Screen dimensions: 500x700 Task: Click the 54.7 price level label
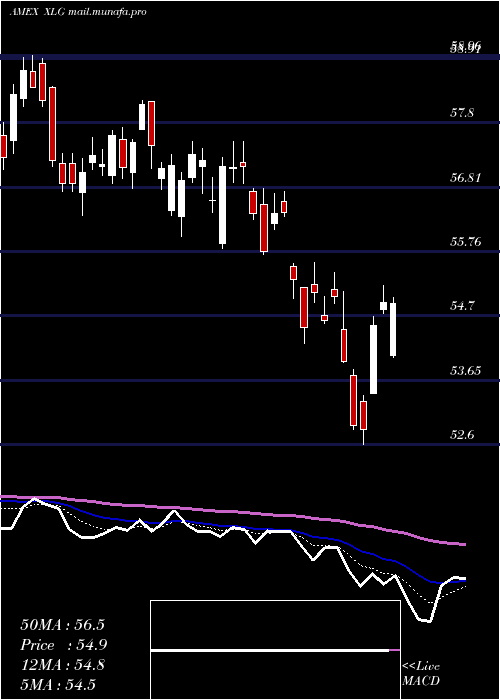tap(462, 306)
